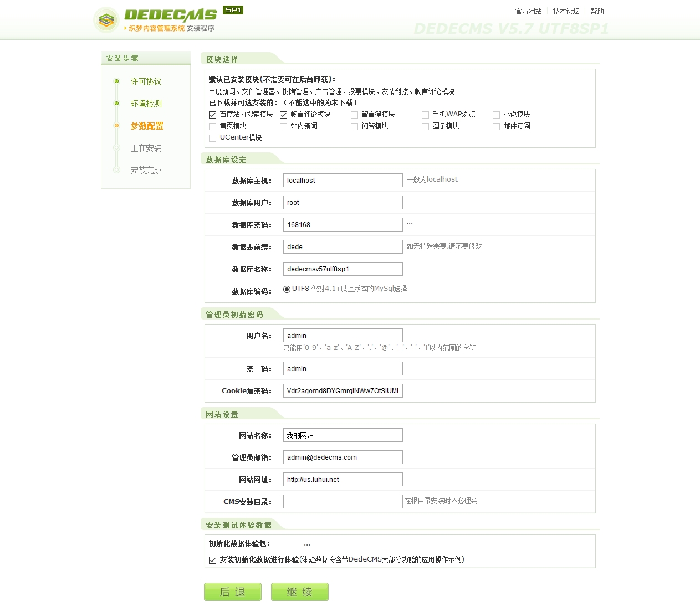Click 安装测试体验数据 section header
Image resolution: width=700 pixels, height=607 pixels.
coord(238,525)
